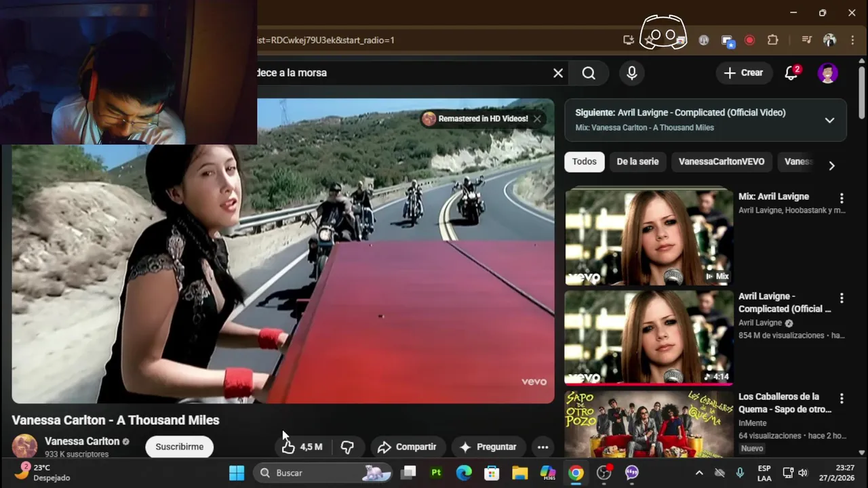
Task: Open the Mix Avril Lavigne thumbnail
Action: click(649, 237)
